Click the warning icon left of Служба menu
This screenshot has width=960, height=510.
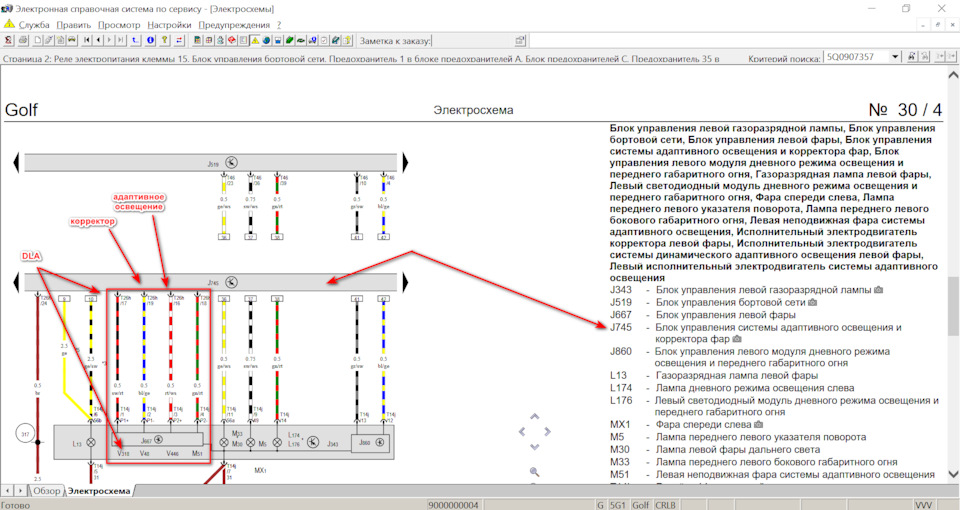click(9, 24)
